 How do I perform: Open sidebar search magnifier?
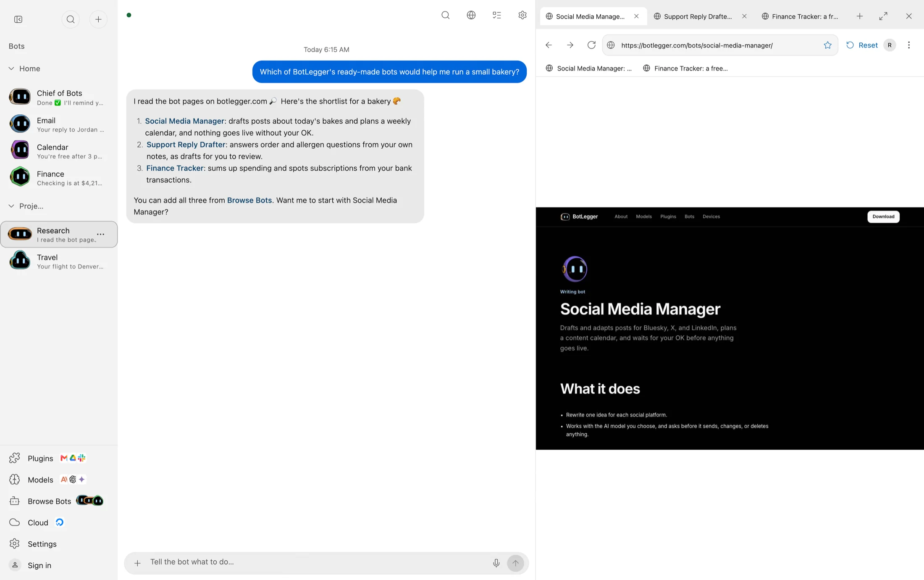click(71, 19)
